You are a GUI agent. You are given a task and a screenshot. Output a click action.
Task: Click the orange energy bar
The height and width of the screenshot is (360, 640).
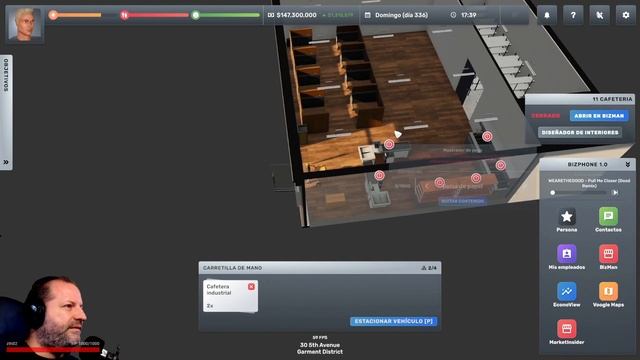(80, 15)
